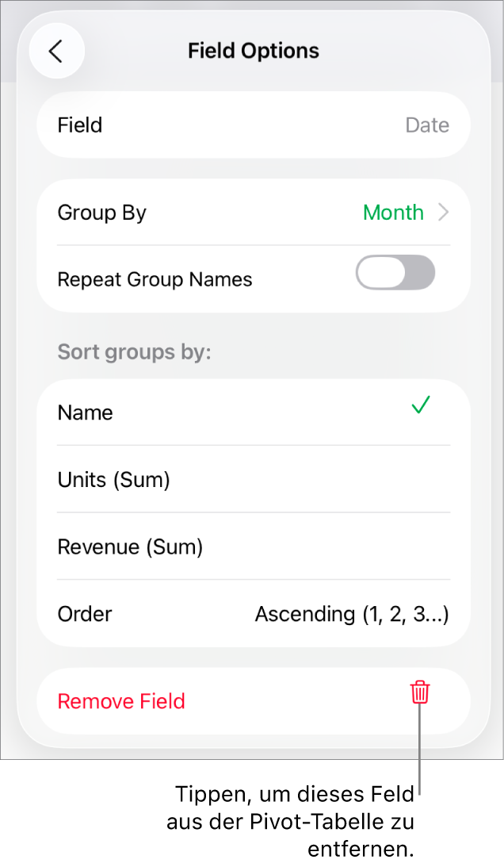The width and height of the screenshot is (504, 867).
Task: Click the Remove Field red text
Action: [121, 701]
